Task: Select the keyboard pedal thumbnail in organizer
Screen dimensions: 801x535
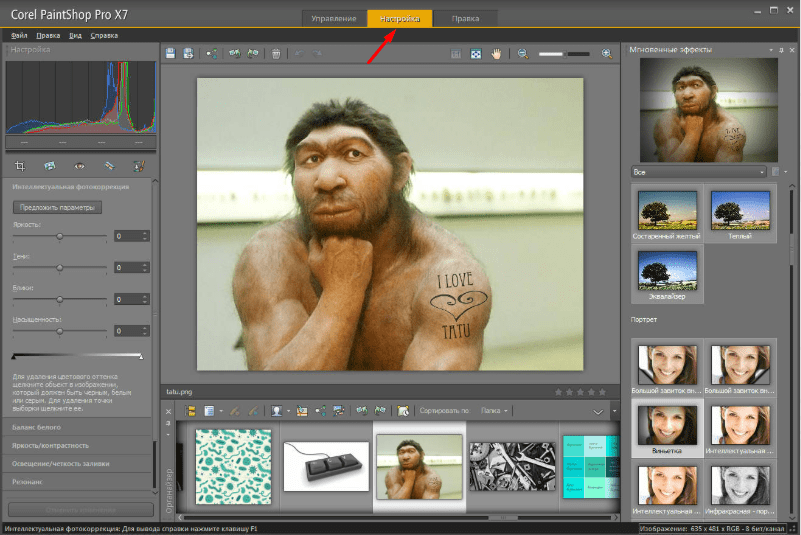Action: pos(326,464)
